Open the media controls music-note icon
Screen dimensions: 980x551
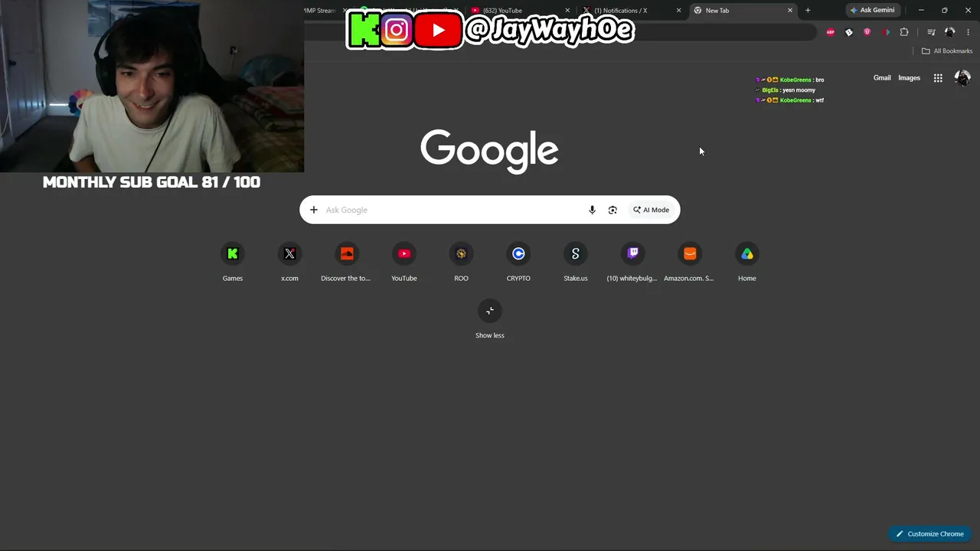click(931, 32)
